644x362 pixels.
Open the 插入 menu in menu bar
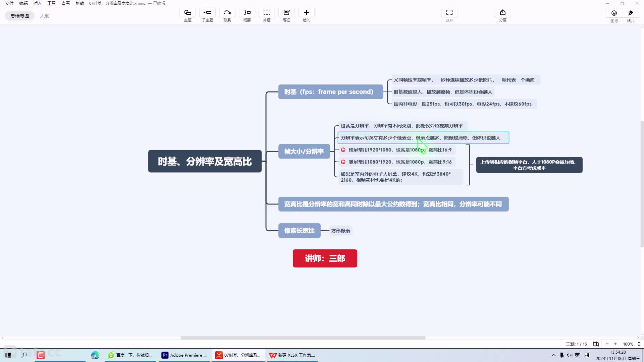(38, 3)
